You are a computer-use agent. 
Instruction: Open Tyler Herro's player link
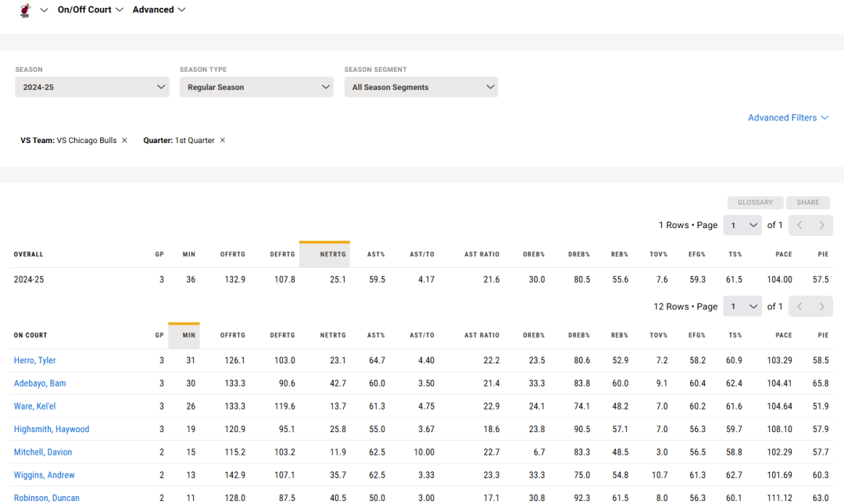click(35, 360)
